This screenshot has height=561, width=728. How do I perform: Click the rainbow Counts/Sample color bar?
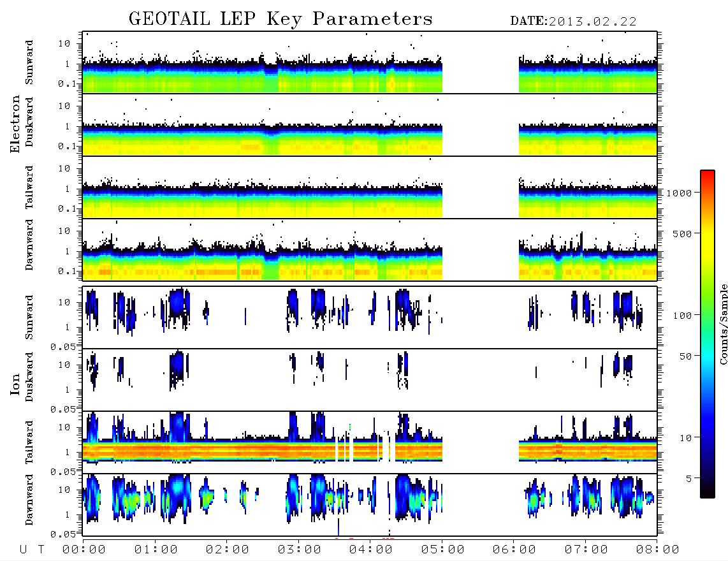pyautogui.click(x=708, y=334)
